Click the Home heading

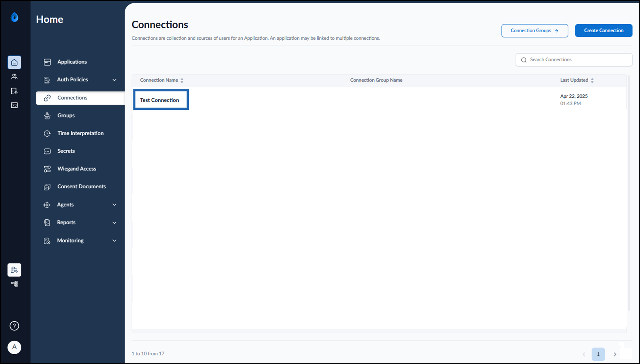49,19
